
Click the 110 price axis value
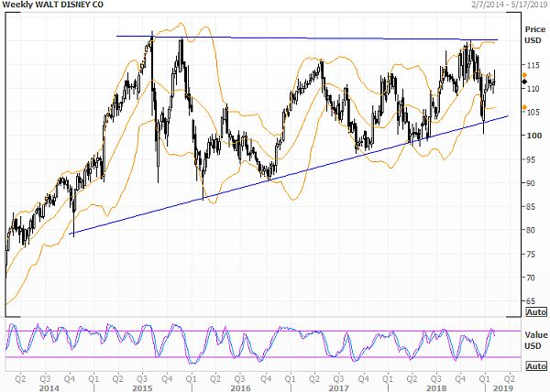[532, 89]
